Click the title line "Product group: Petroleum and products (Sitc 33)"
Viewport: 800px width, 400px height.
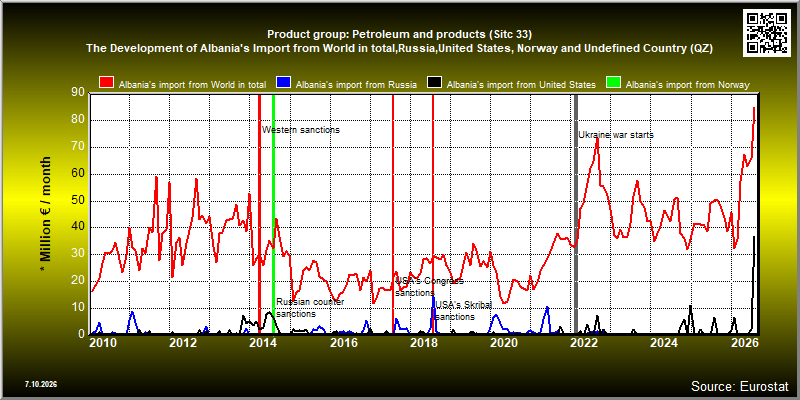(x=399, y=35)
